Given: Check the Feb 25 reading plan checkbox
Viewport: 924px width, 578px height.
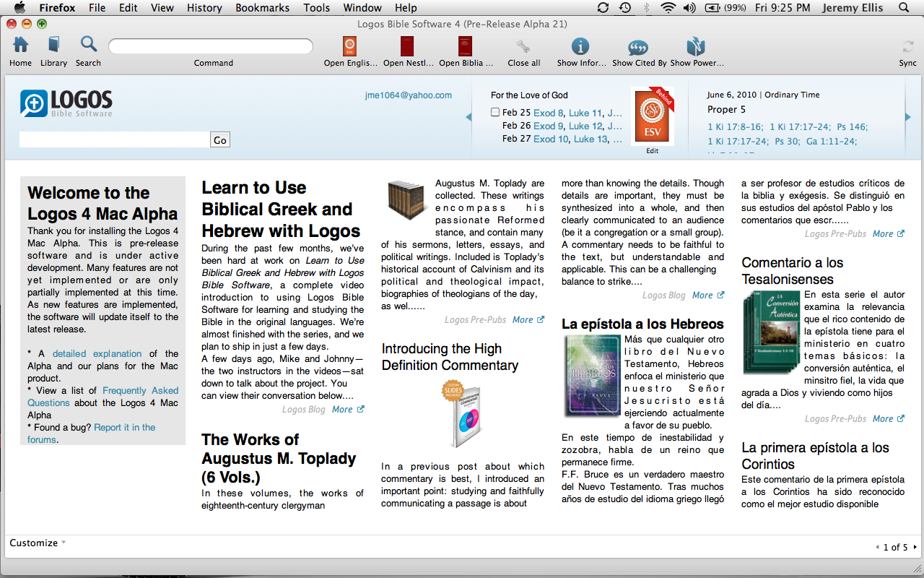Looking at the screenshot, I should tap(495, 112).
